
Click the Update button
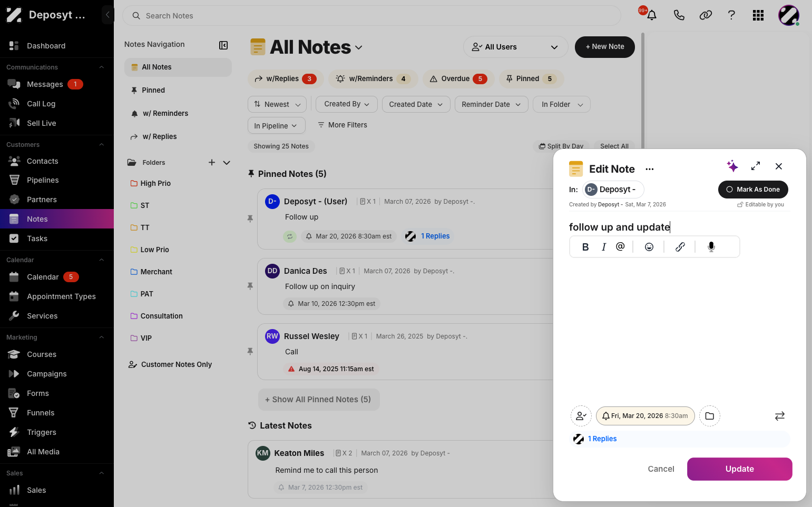point(739,469)
